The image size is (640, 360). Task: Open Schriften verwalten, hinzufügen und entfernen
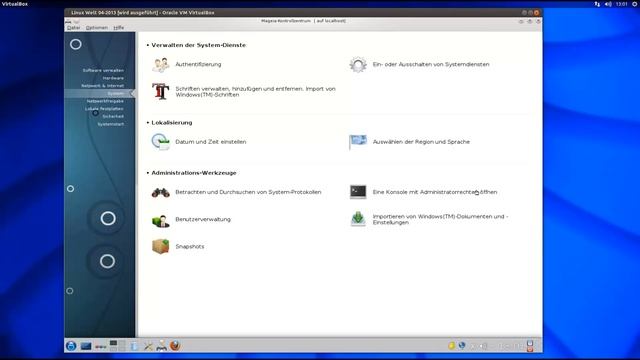coord(256,91)
